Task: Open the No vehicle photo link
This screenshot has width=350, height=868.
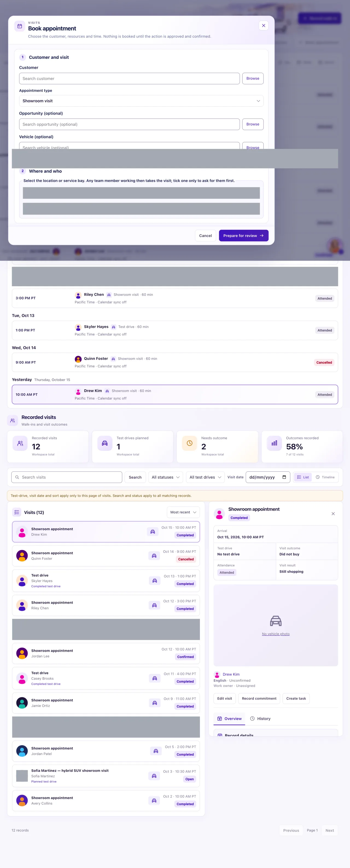Action: click(x=276, y=634)
